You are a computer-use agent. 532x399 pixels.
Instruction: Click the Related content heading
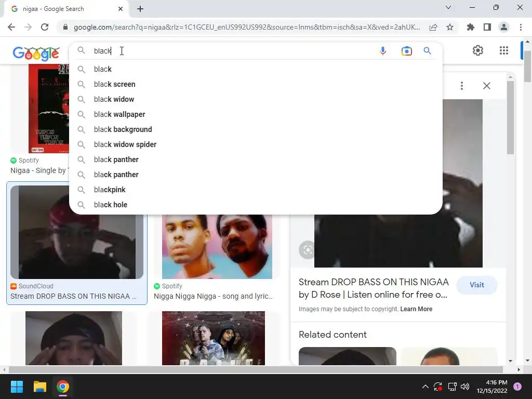click(x=332, y=335)
